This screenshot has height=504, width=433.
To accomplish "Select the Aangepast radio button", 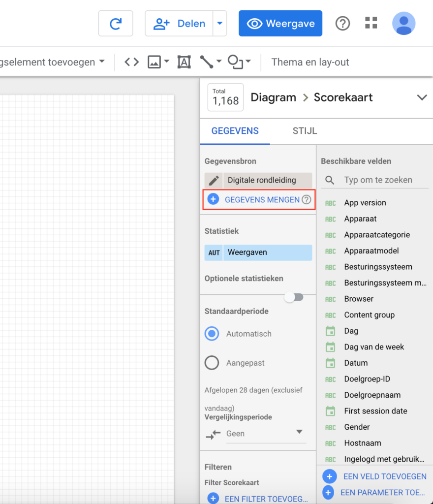I will click(212, 363).
